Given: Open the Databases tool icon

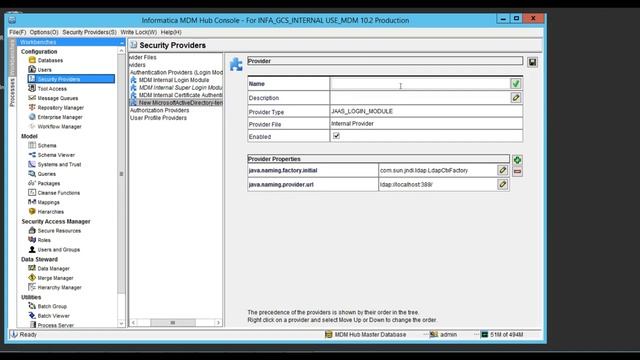Looking at the screenshot, I should pyautogui.click(x=32, y=60).
